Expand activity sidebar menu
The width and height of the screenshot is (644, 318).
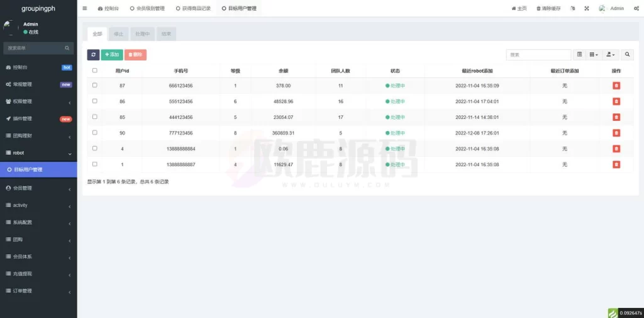[38, 205]
